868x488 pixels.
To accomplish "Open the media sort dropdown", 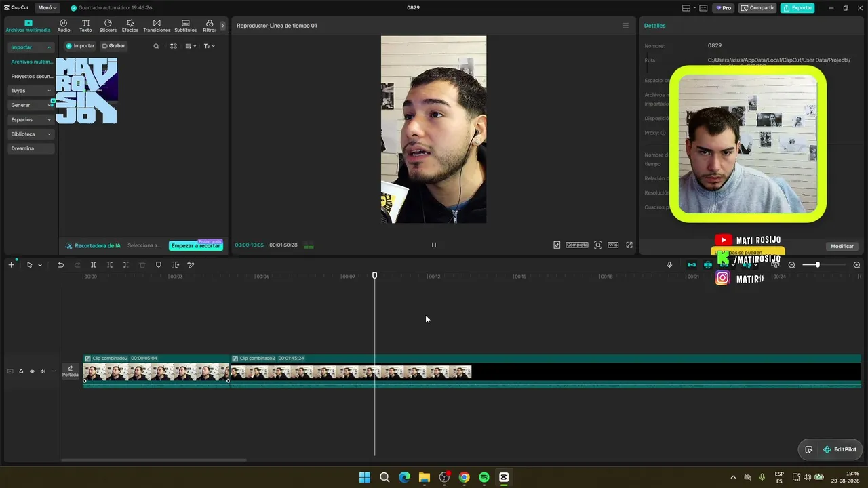I will (x=191, y=46).
